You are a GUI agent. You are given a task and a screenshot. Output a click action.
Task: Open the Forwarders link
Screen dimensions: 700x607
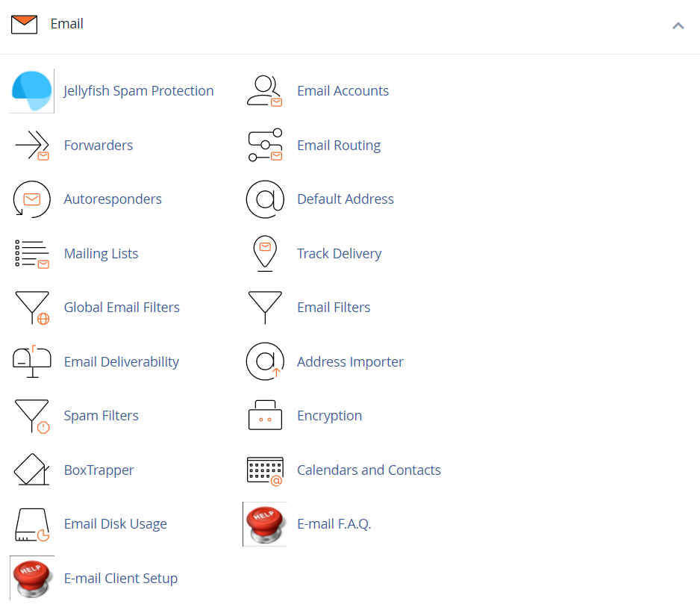99,146
